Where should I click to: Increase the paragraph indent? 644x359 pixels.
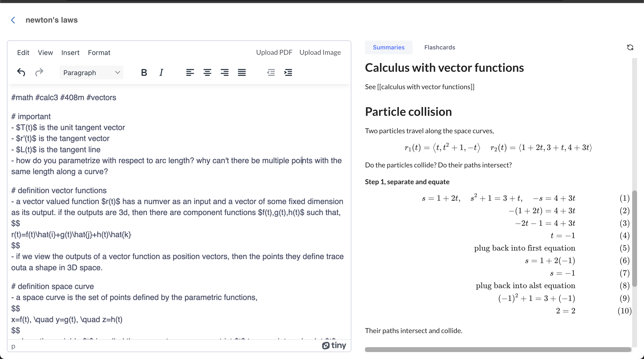(x=288, y=72)
